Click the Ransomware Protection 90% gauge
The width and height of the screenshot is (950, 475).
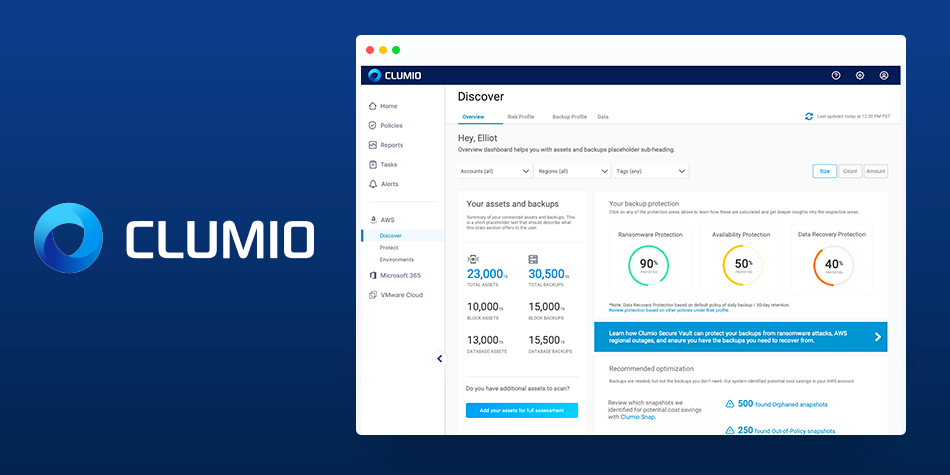650,265
